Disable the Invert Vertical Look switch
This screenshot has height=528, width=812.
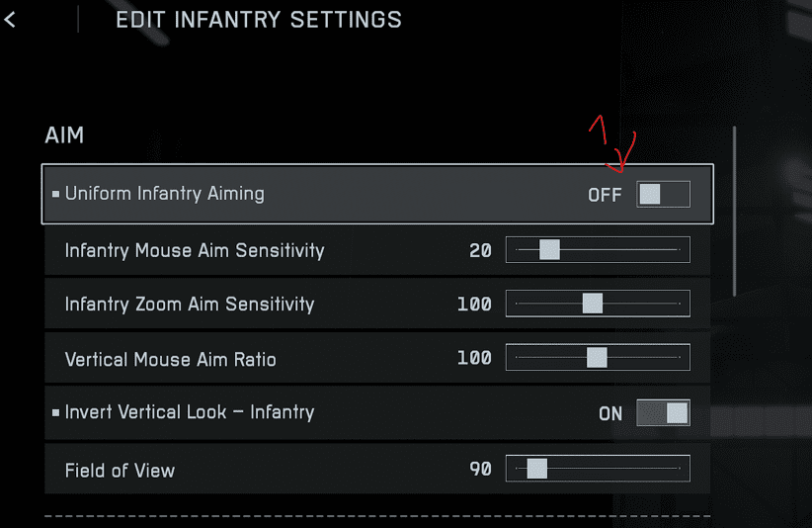pos(662,413)
